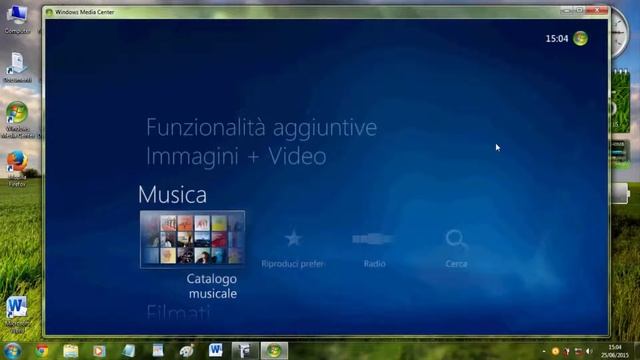Close the Windows Media Center window
This screenshot has height=360, width=640.
pos(597,10)
